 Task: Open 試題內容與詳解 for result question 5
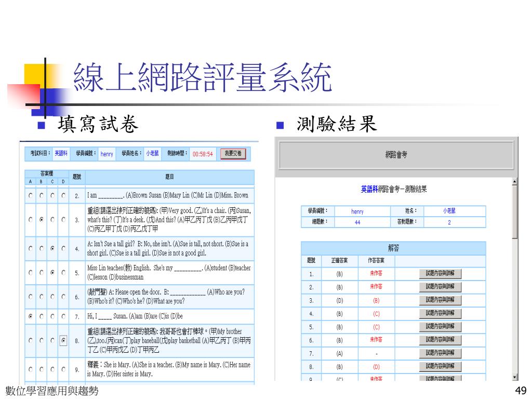(440, 326)
